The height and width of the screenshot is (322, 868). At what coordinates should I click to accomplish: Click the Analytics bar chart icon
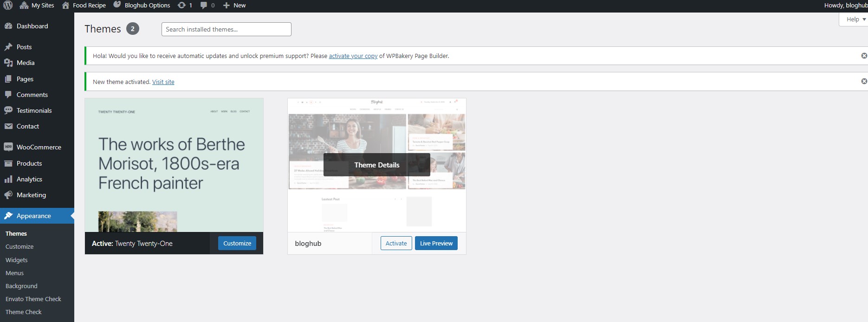8,179
